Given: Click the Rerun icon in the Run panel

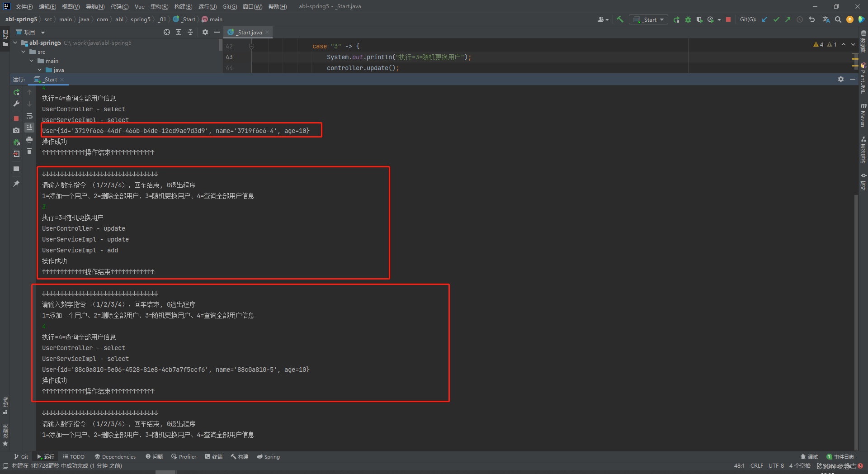Looking at the screenshot, I should [x=16, y=92].
